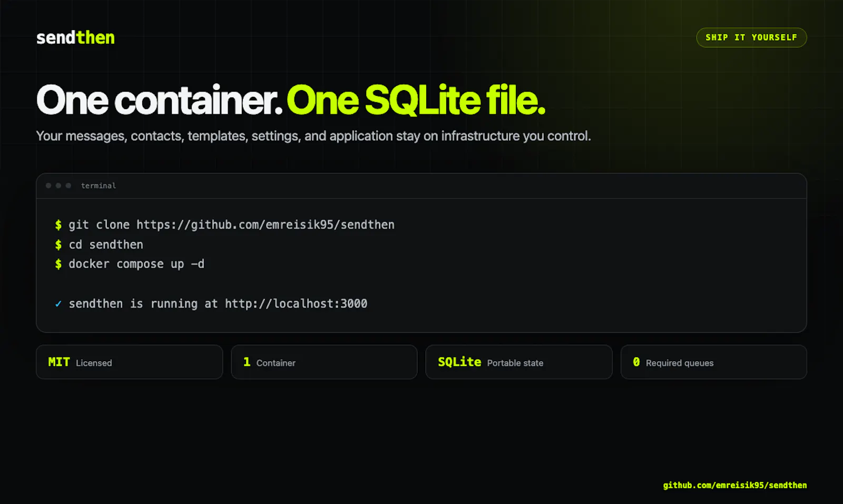Click the middle terminal window dot
843x504 pixels.
pos(58,185)
